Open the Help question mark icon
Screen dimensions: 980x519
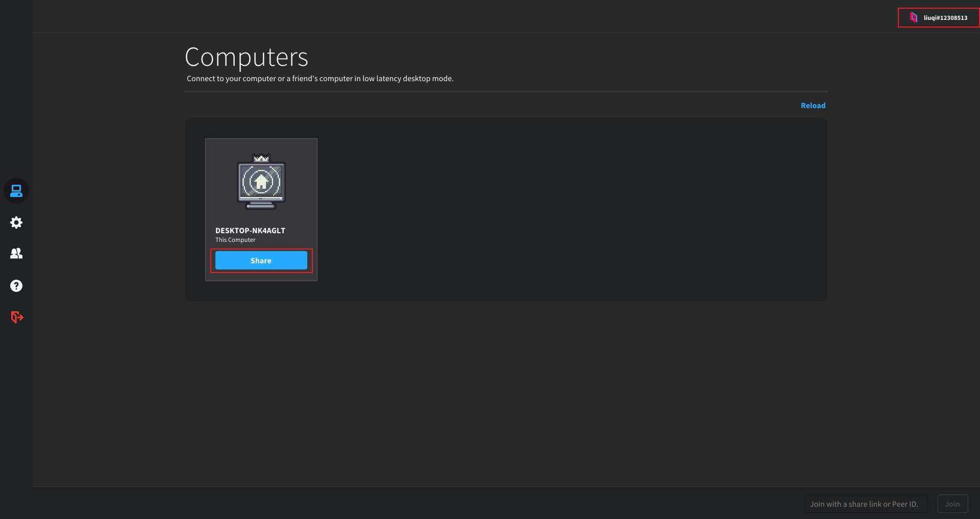[16, 286]
